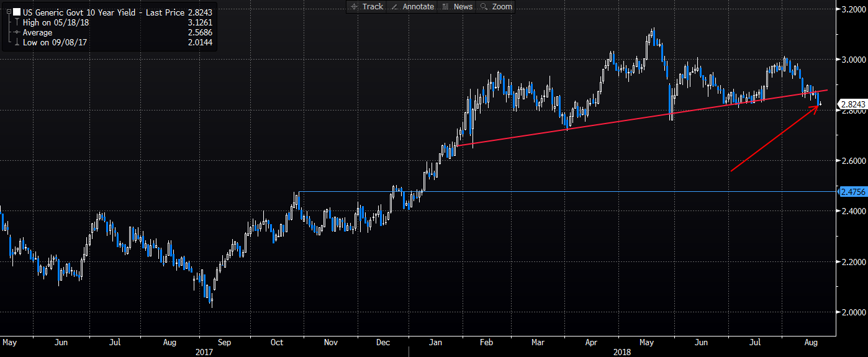The image size is (868, 357).
Task: Click the 3.0000 y-axis label
Action: coord(854,60)
